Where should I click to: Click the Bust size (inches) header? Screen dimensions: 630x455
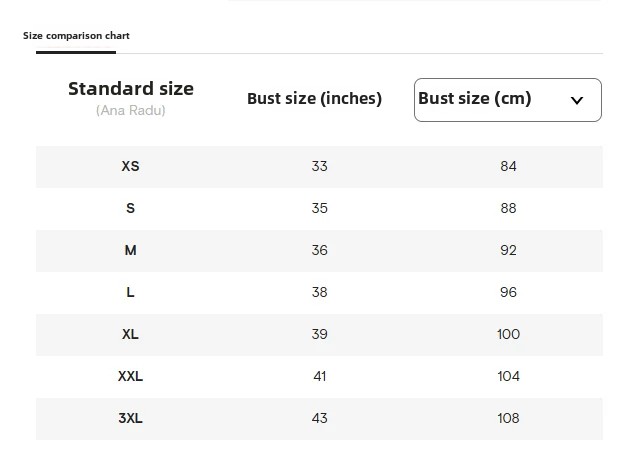pos(314,99)
